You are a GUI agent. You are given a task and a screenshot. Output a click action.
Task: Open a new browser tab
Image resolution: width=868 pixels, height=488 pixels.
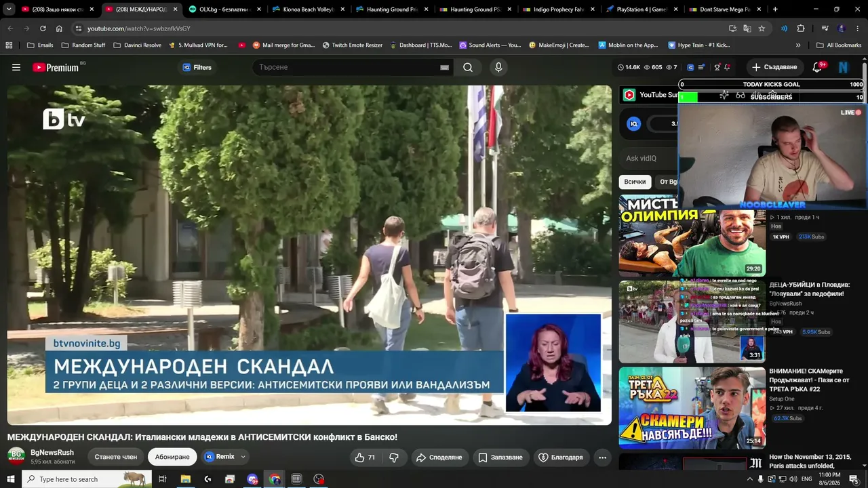coord(775,9)
